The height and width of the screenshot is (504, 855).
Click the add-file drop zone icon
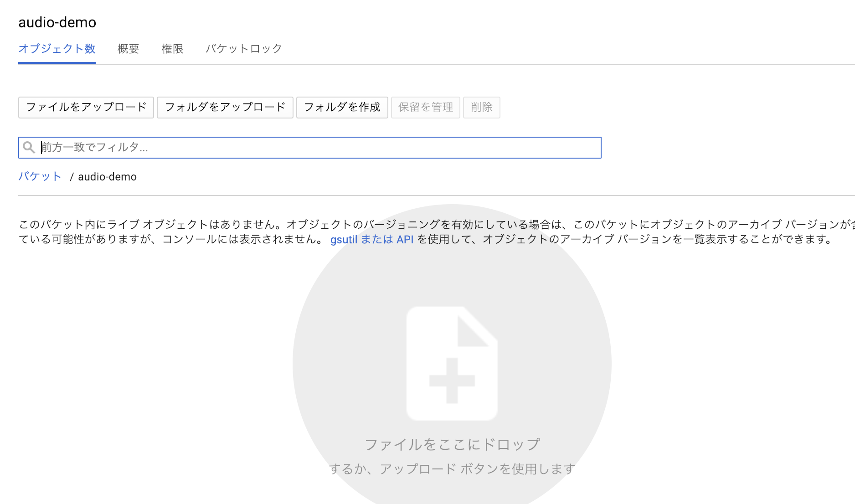452,364
